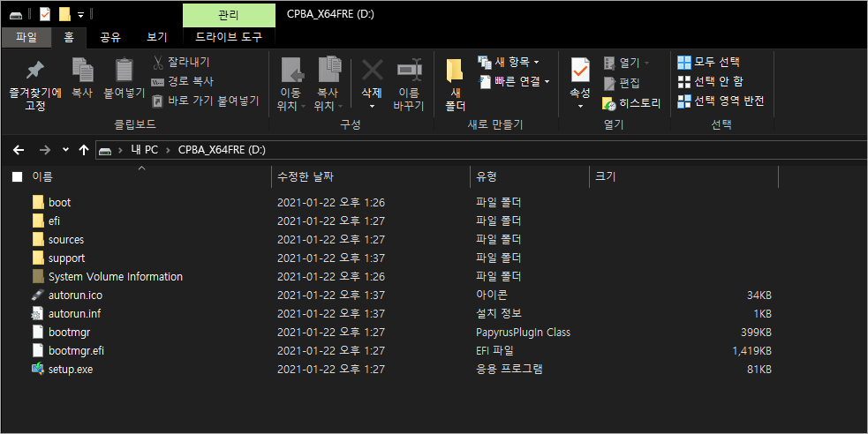The height and width of the screenshot is (434, 868).
Task: Switch to the Share ribbon tab
Action: [x=110, y=38]
